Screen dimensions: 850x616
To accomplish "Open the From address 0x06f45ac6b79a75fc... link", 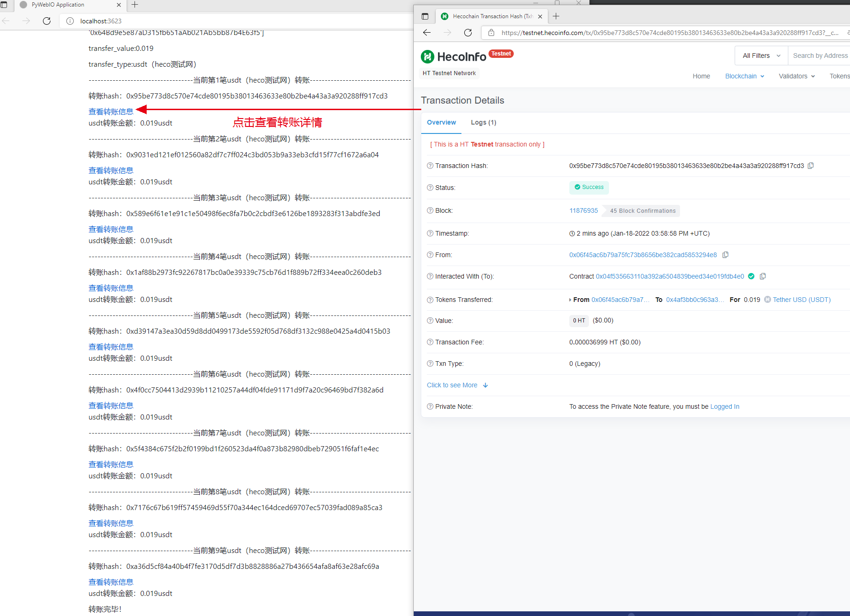I will pyautogui.click(x=643, y=255).
